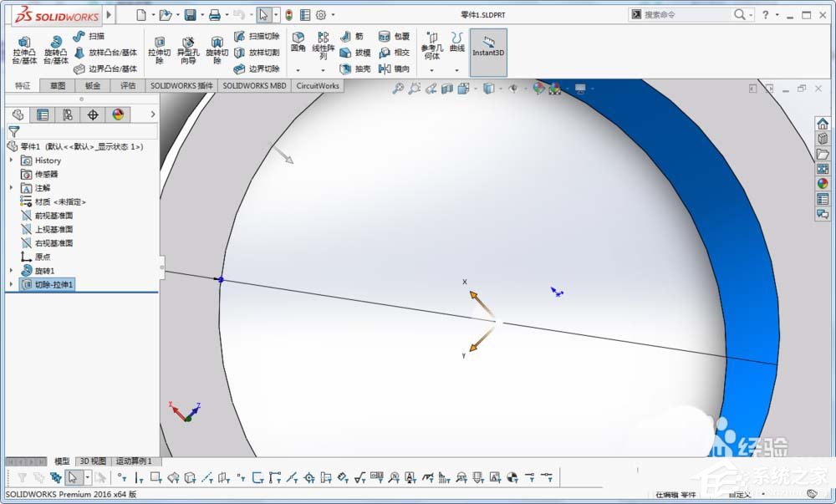Switch to the 草图 (Sketch) tab

[57, 85]
